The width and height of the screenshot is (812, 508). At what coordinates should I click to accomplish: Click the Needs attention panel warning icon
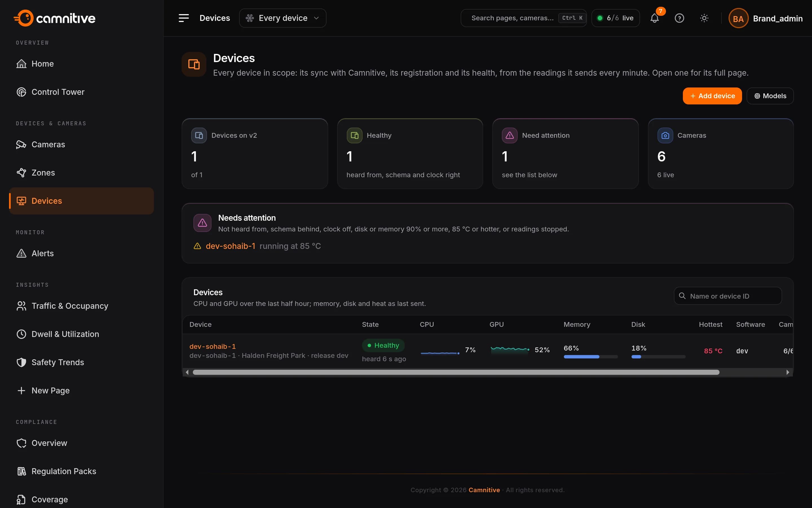pyautogui.click(x=202, y=223)
